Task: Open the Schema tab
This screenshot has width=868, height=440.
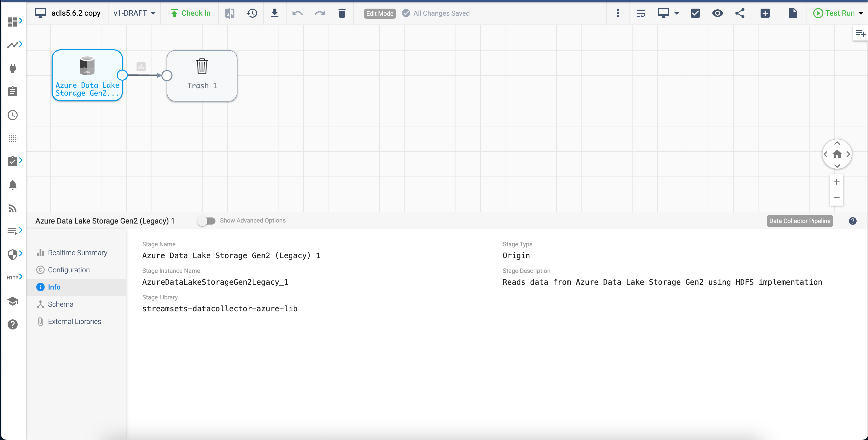Action: click(76, 304)
